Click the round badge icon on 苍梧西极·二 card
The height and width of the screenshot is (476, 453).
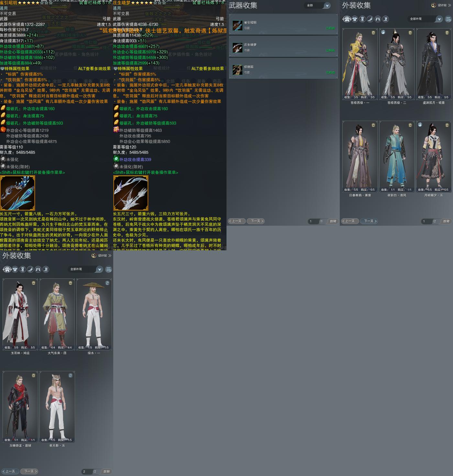[383, 32]
